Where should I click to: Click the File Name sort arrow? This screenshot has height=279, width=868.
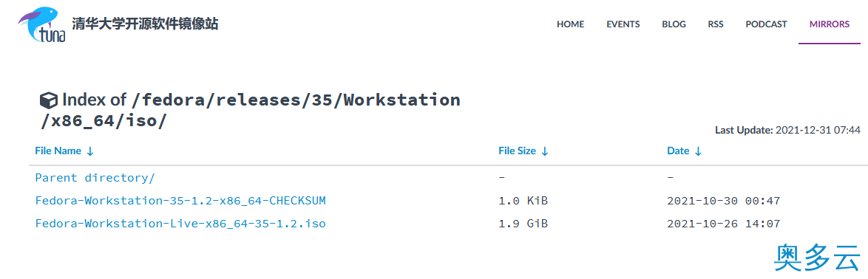coord(90,151)
